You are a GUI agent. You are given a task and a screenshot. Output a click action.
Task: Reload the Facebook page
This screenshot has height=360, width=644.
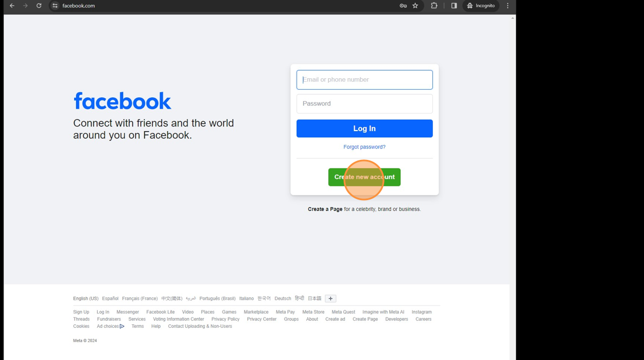pyautogui.click(x=39, y=6)
